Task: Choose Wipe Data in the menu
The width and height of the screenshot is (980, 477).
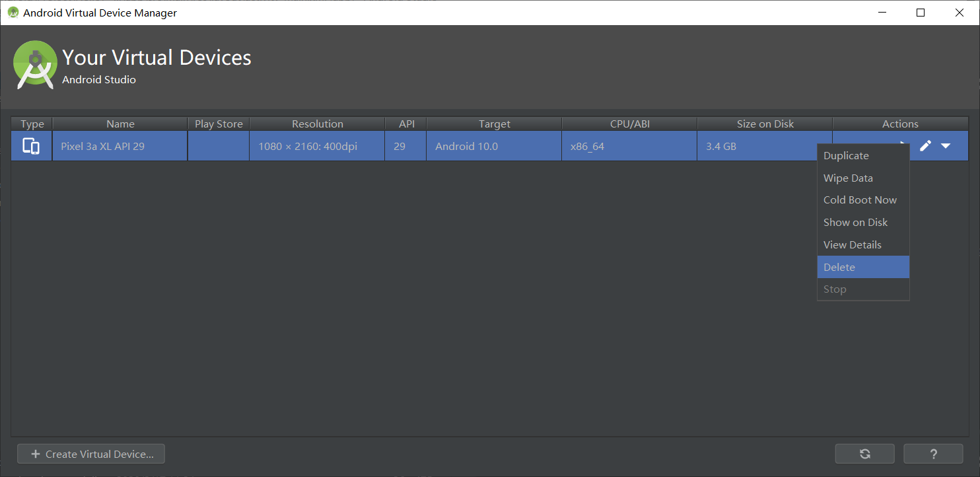Action: [x=863, y=178]
